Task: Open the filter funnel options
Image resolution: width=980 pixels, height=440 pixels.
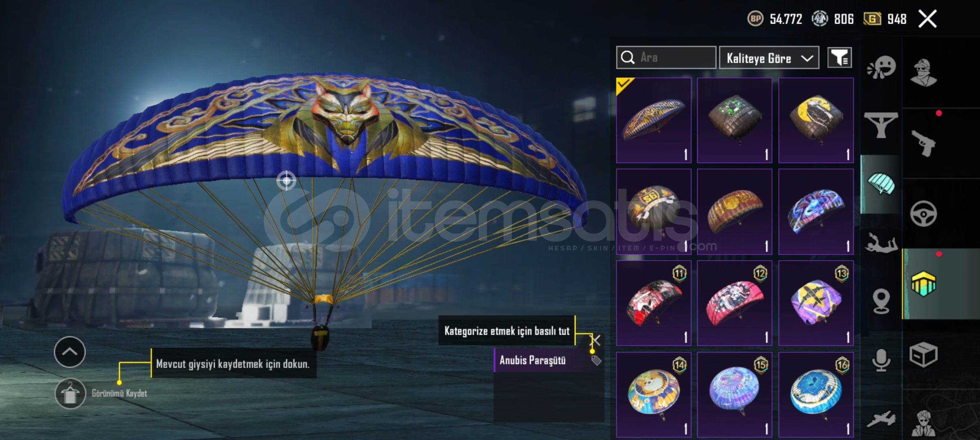Action: (x=839, y=57)
